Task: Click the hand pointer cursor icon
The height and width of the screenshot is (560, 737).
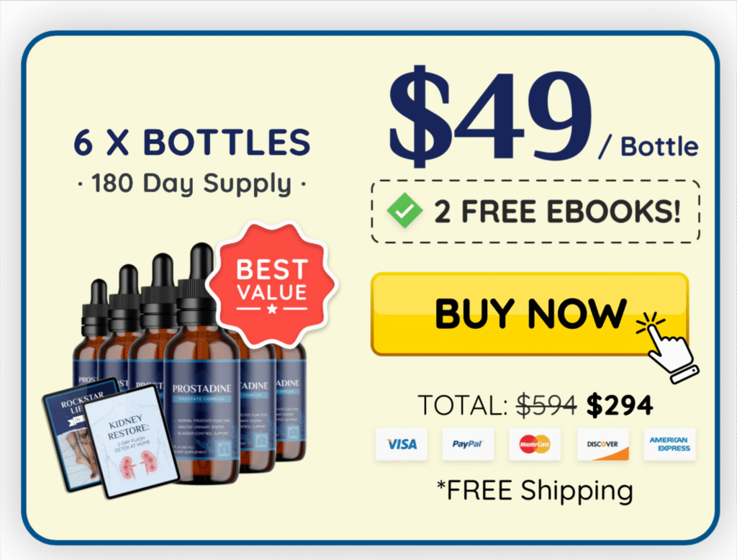Action: coord(669,347)
